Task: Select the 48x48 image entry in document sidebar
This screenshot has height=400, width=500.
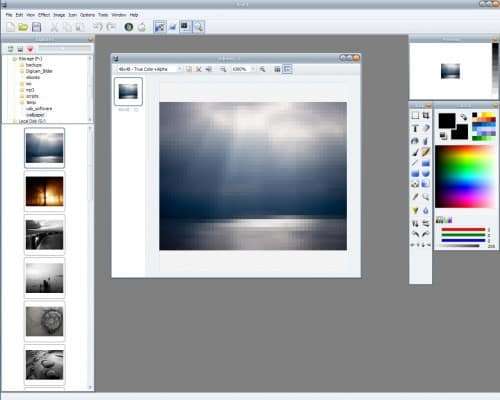Action: 128,92
